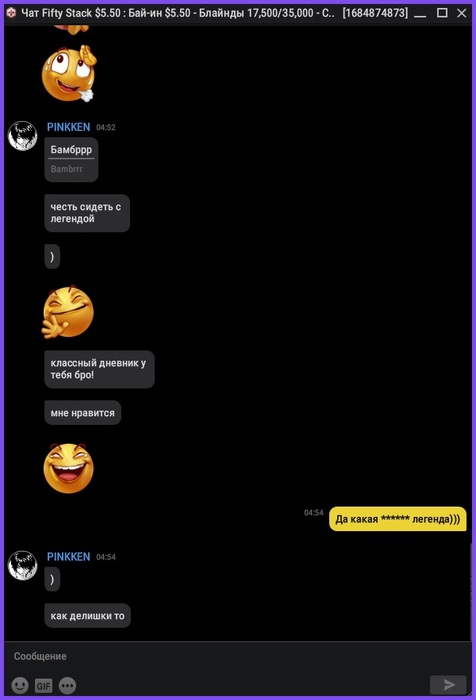Open PINKKEN username at 04:54
476x700 pixels.
pyautogui.click(x=68, y=557)
